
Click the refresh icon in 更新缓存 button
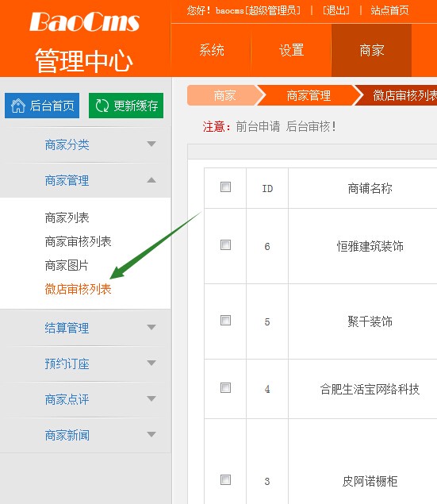[x=102, y=106]
